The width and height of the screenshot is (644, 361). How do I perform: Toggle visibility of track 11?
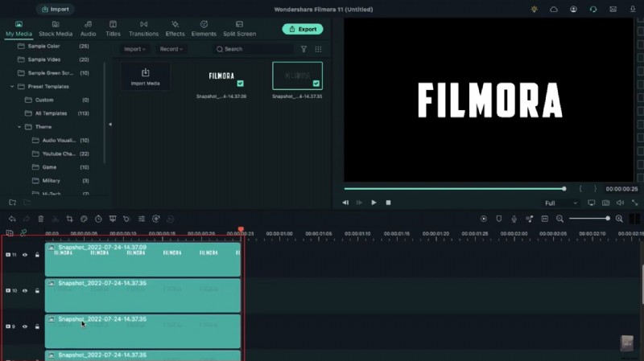25,255
